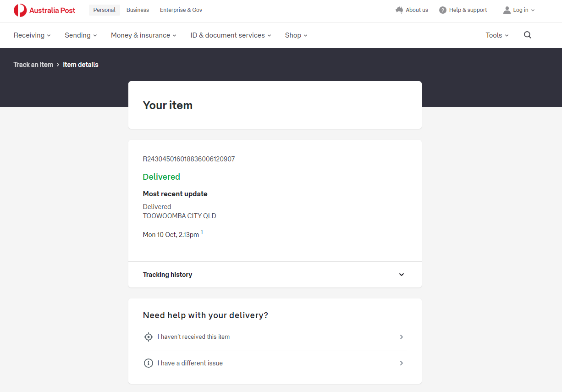Open the Shop menu
The image size is (562, 392).
coord(296,35)
